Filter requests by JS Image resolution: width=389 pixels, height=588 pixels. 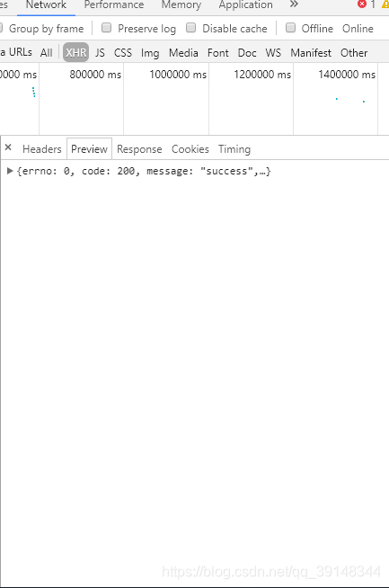click(100, 53)
